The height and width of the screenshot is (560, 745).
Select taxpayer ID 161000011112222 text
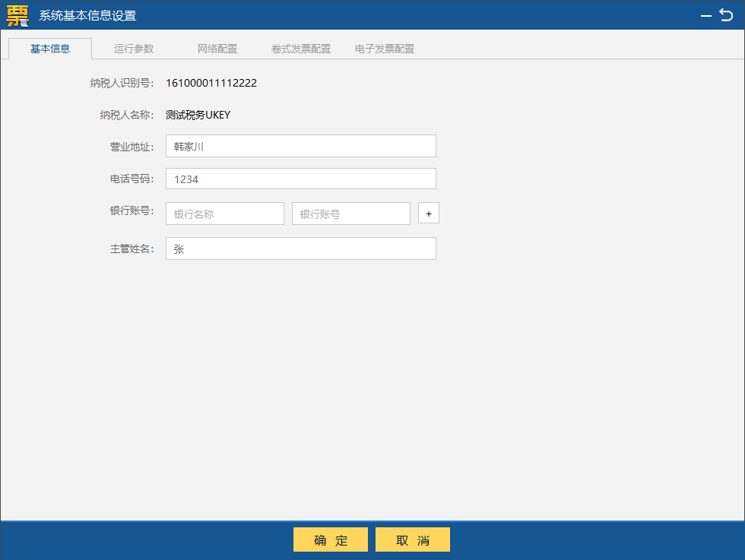pos(211,83)
